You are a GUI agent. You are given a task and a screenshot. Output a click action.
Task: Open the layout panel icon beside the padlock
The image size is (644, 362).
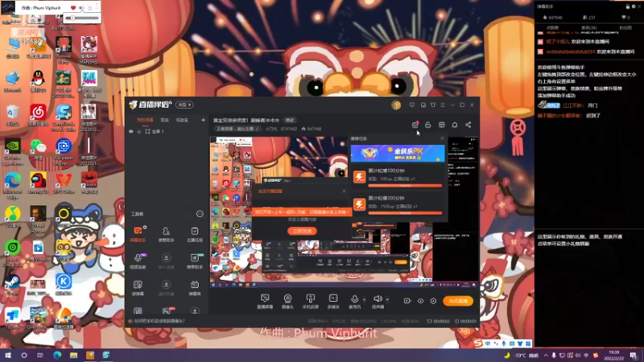(441, 125)
